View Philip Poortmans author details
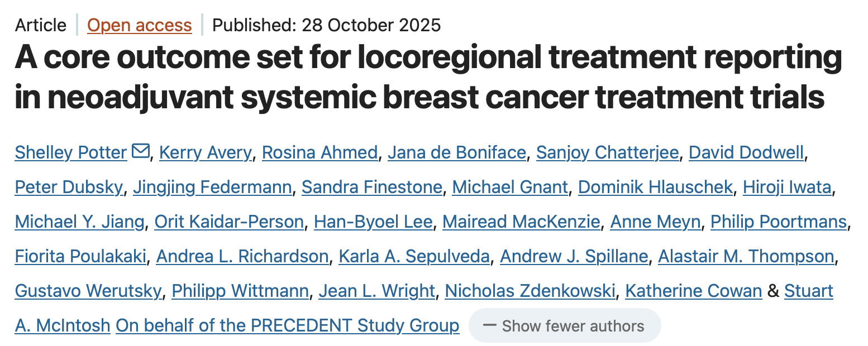The height and width of the screenshot is (346, 868). click(778, 222)
